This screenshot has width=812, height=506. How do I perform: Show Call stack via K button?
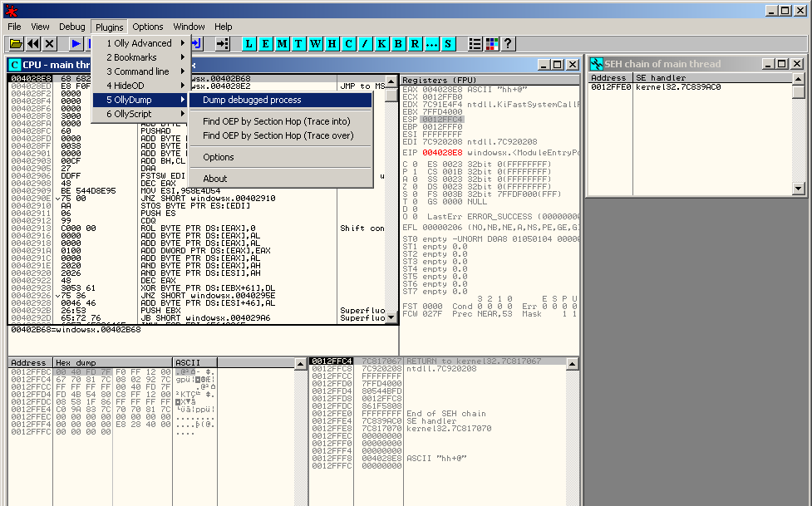tap(382, 43)
